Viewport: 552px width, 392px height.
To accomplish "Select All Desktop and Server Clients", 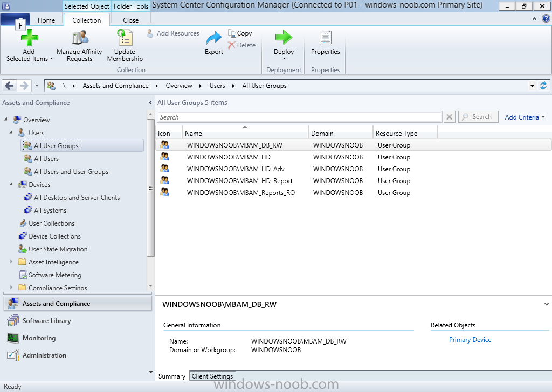I will pos(72,198).
